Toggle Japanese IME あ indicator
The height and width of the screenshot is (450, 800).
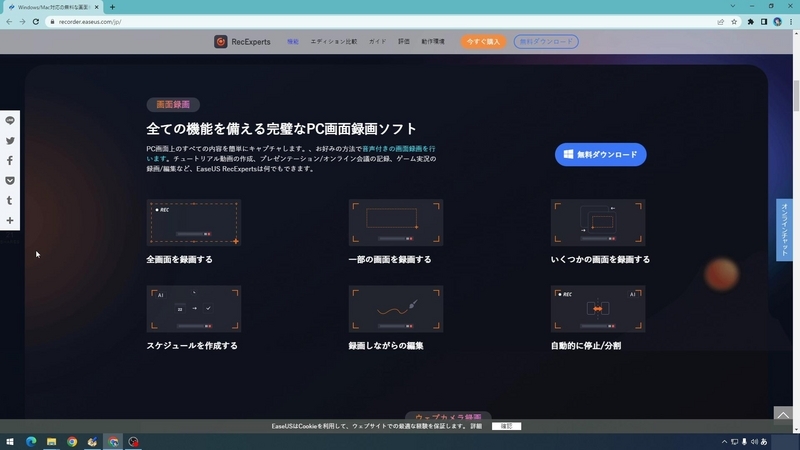pyautogui.click(x=764, y=442)
